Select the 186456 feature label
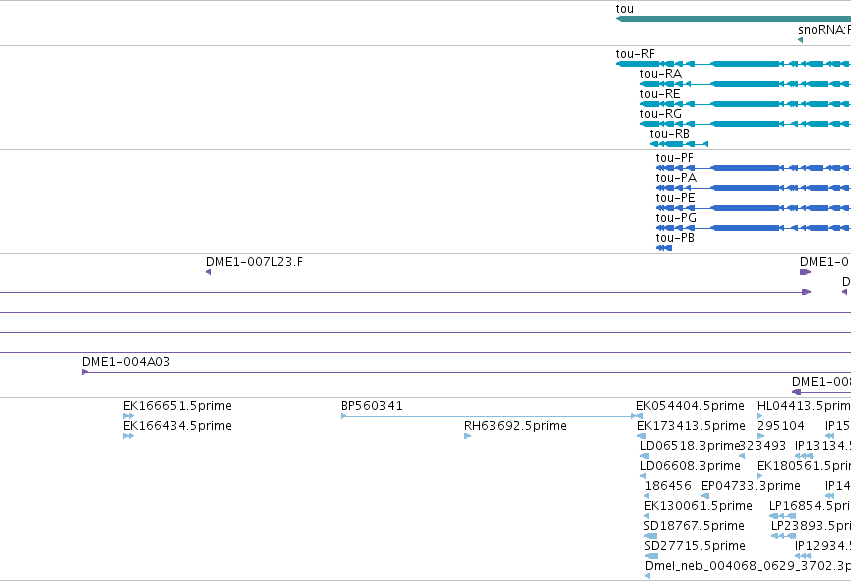 coord(668,486)
